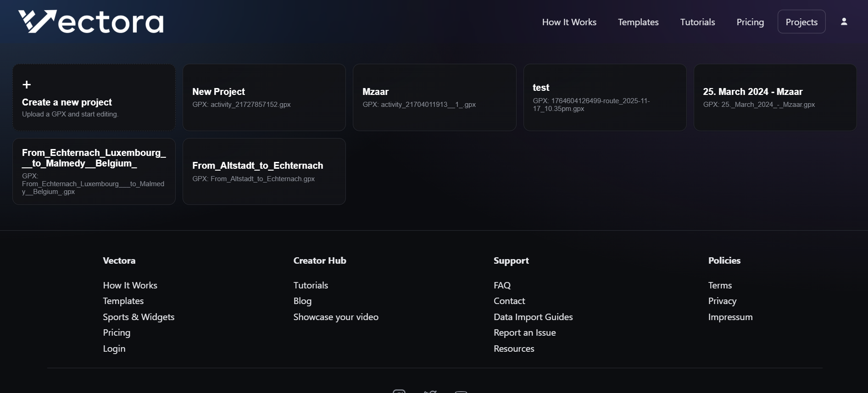Click "Showcase your video" footer link
Image resolution: width=868 pixels, height=393 pixels.
(336, 317)
